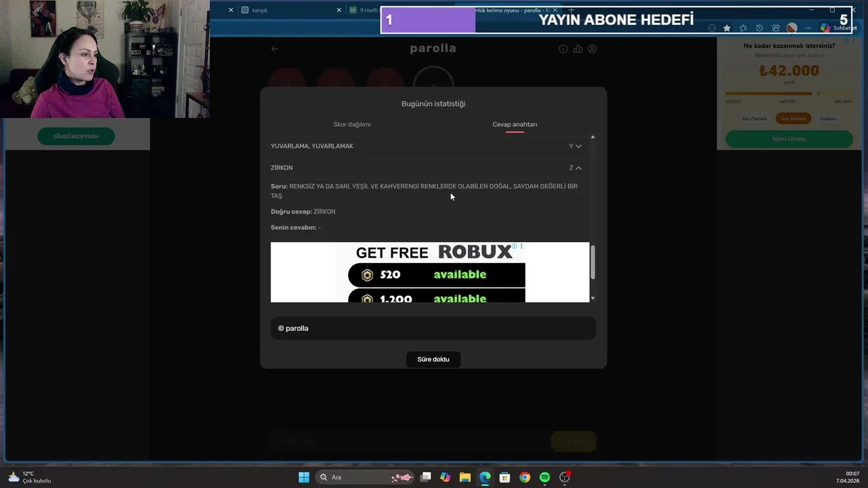Screen dimensions: 868x488
Task: Close the karışık browser tab
Action: pyautogui.click(x=339, y=10)
